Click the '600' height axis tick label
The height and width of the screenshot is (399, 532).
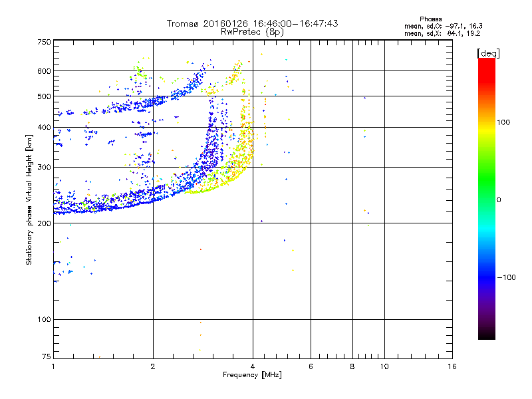[x=44, y=71]
